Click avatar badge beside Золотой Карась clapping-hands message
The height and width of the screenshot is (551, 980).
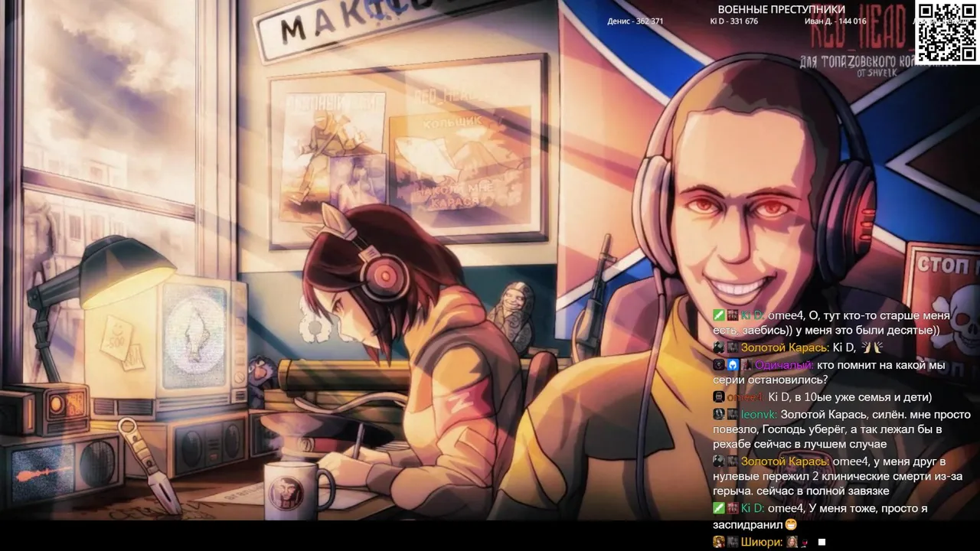coord(718,347)
